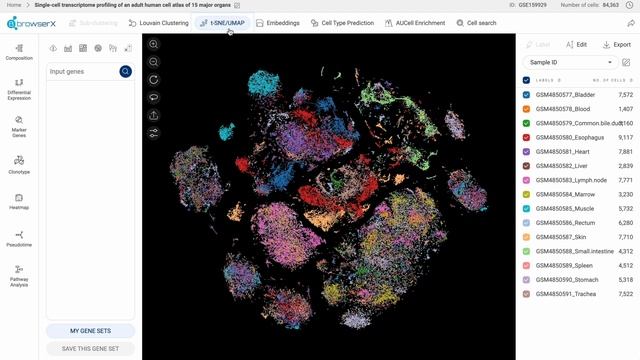The width and height of the screenshot is (640, 360).
Task: Click the history clock icon near cell count
Action: (630, 5)
